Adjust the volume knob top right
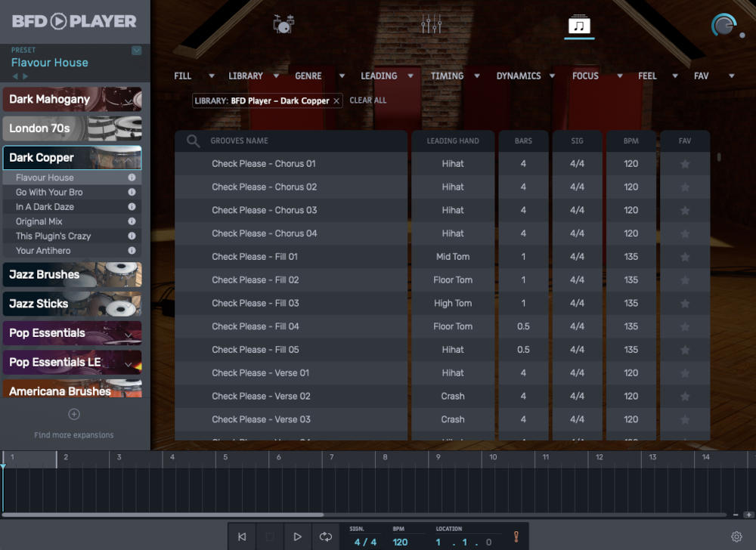This screenshot has height=550, width=756. (723, 23)
